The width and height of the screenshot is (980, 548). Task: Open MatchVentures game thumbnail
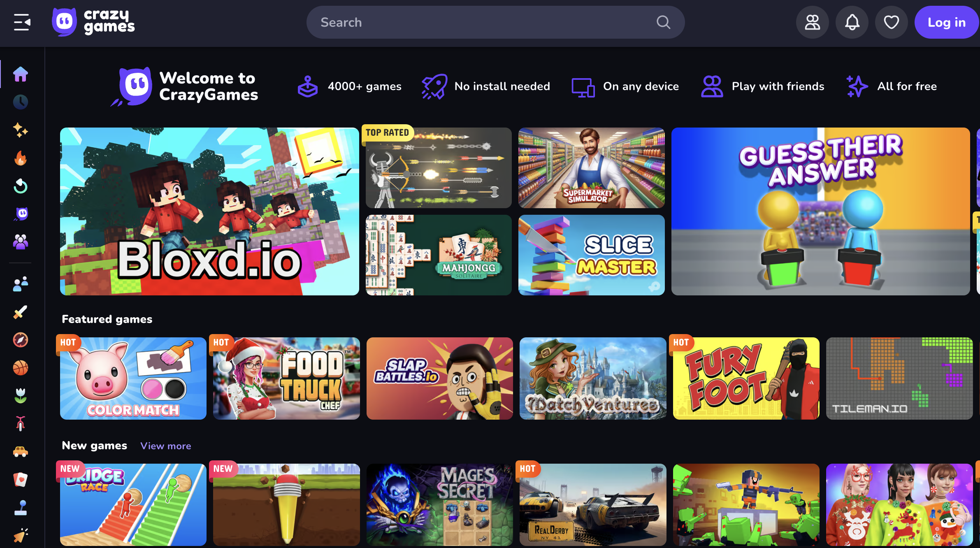(x=593, y=378)
